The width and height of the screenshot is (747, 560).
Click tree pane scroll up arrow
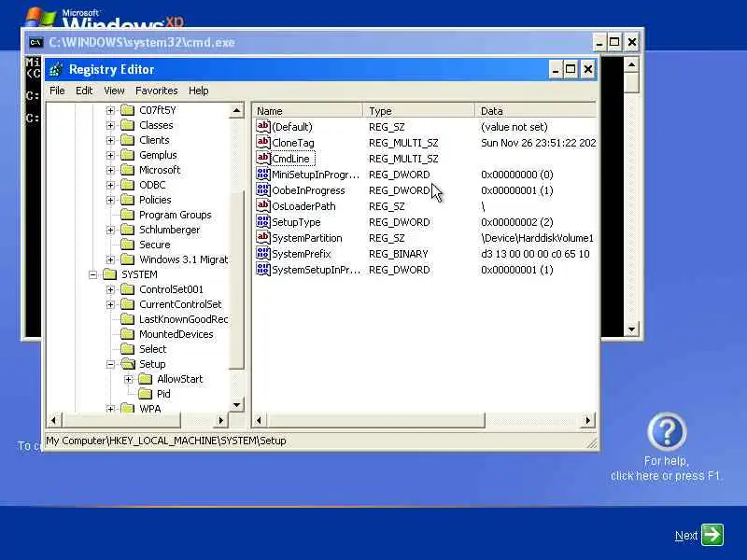237,111
